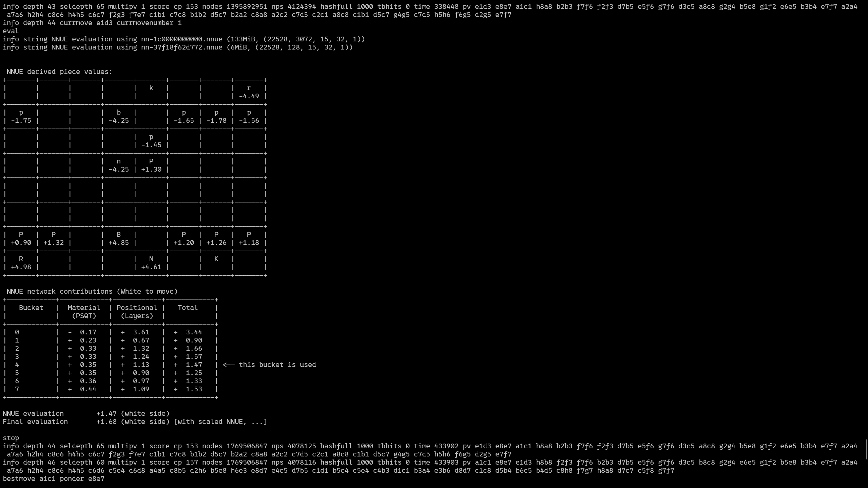The width and height of the screenshot is (868, 488).
Task: Select the 'bestmove a1c1 ponder e8e7' line
Action: pos(54,479)
